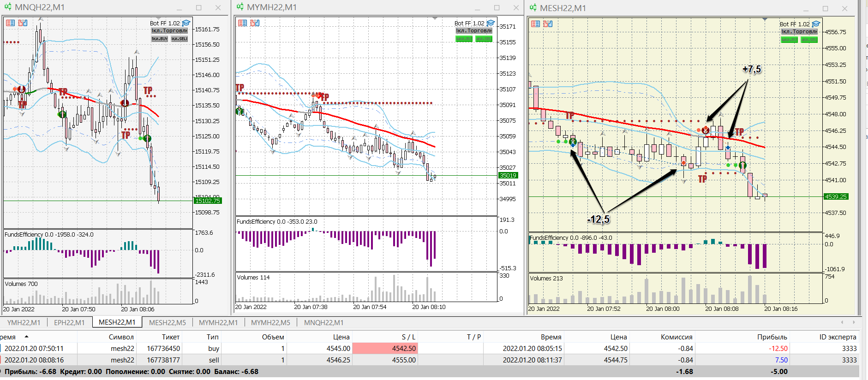Click open time 2022.01.20 07:50:11
The image size is (868, 380).
tap(34, 349)
